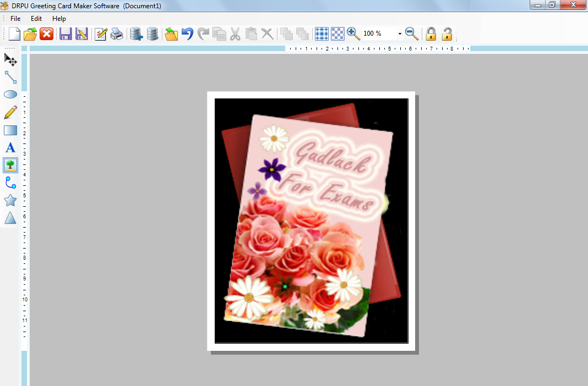
Task: Toggle the blue grid display
Action: coord(322,34)
